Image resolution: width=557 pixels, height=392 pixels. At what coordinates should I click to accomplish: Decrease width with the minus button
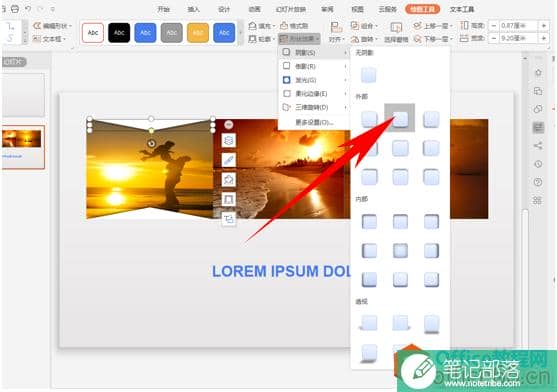(x=494, y=38)
